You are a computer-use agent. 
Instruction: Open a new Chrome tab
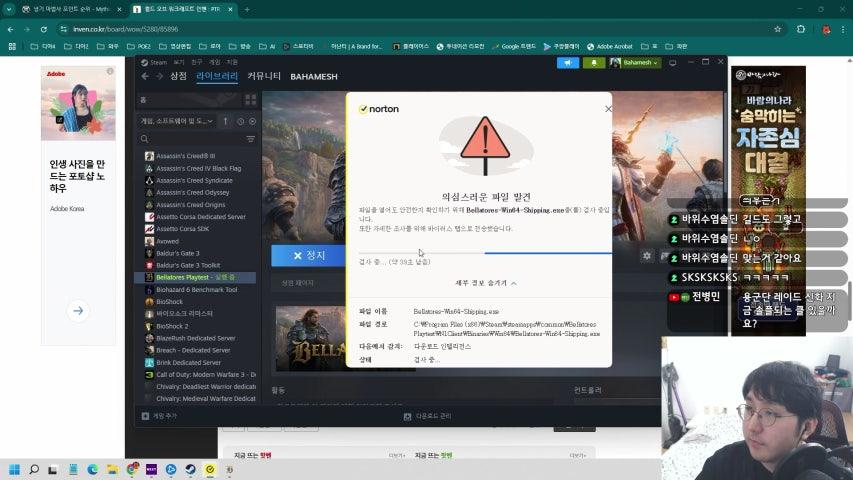[246, 9]
